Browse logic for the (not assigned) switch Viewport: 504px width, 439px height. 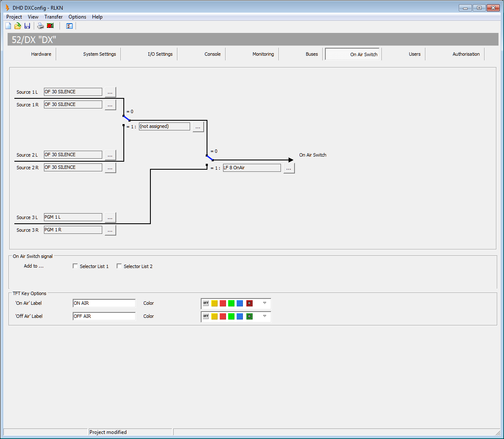[x=198, y=127]
